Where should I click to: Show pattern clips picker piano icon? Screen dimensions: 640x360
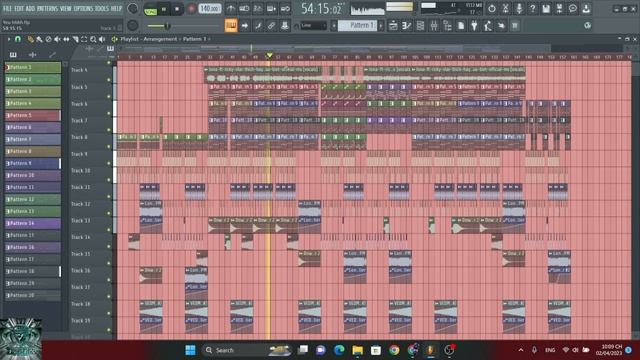pyautogui.click(x=13, y=54)
